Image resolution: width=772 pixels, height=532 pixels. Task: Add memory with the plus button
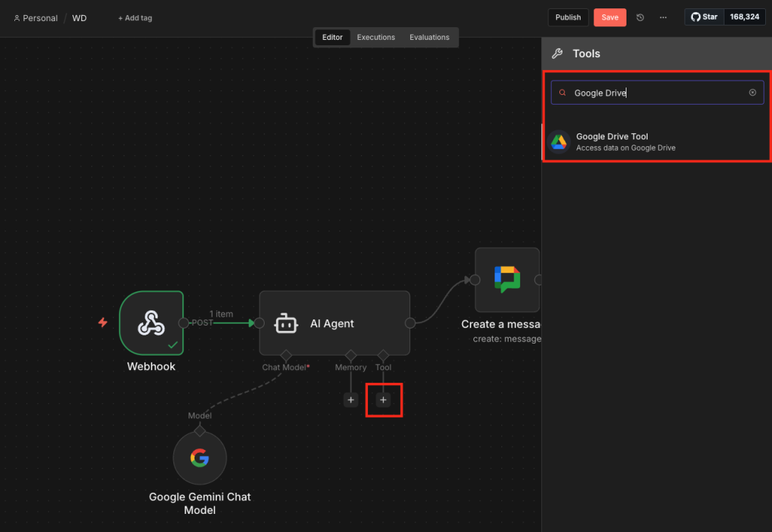coord(351,400)
